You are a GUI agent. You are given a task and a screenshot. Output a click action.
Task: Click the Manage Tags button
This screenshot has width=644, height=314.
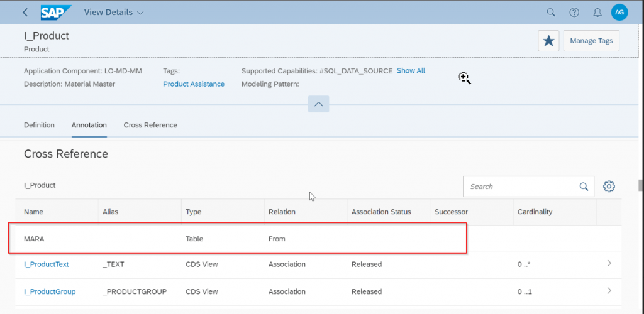click(591, 41)
